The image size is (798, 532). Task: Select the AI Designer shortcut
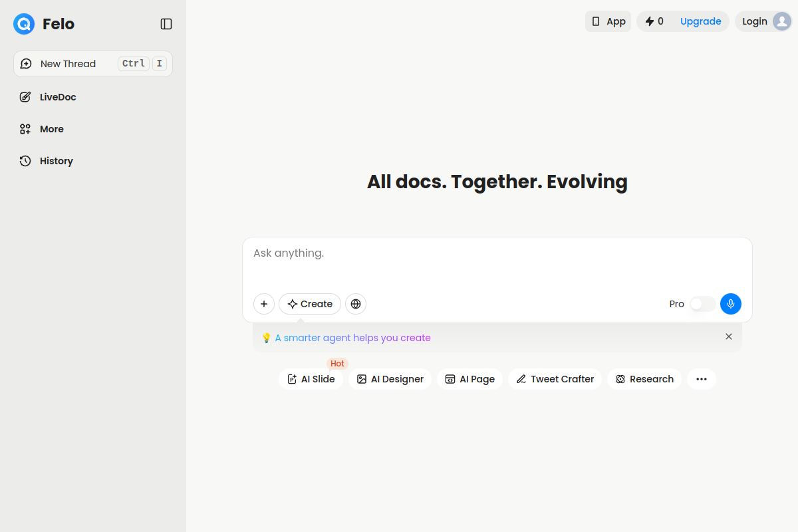[390, 379]
